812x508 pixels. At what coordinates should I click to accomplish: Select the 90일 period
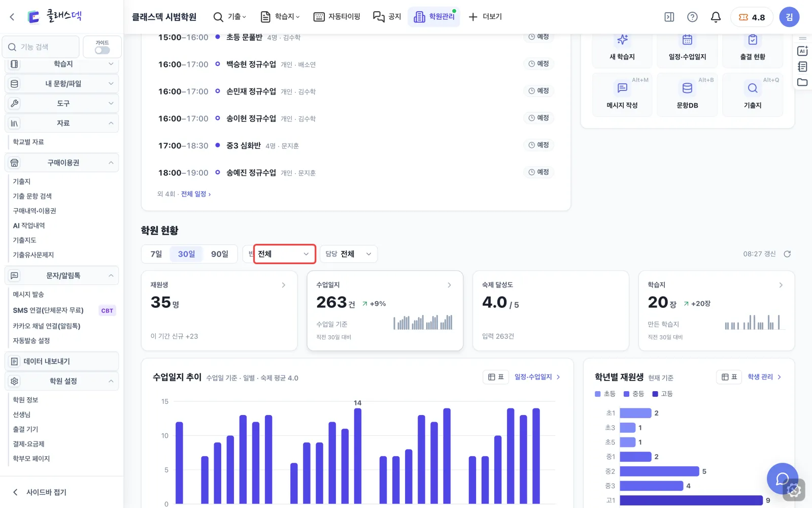pos(220,254)
